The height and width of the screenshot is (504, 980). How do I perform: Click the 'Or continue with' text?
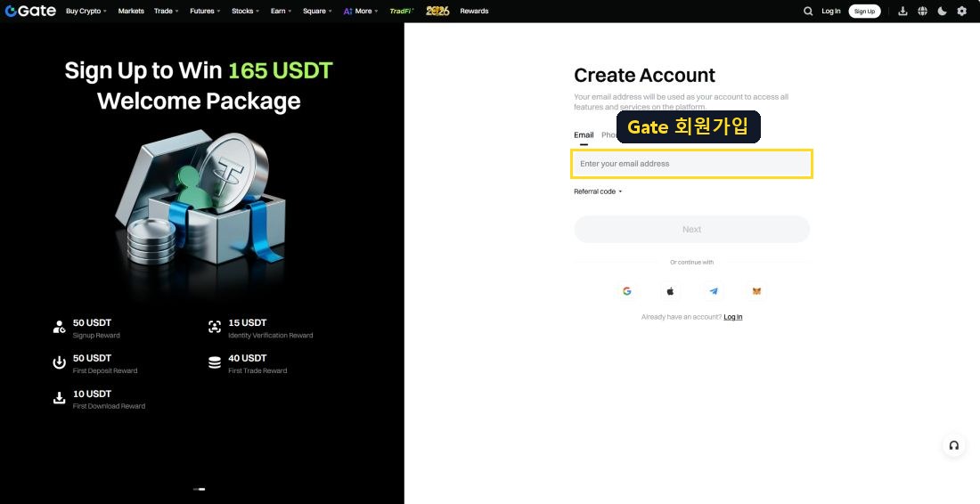[x=692, y=263]
